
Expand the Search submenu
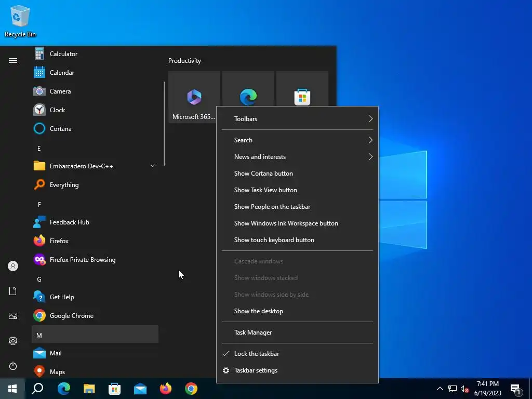click(x=297, y=140)
